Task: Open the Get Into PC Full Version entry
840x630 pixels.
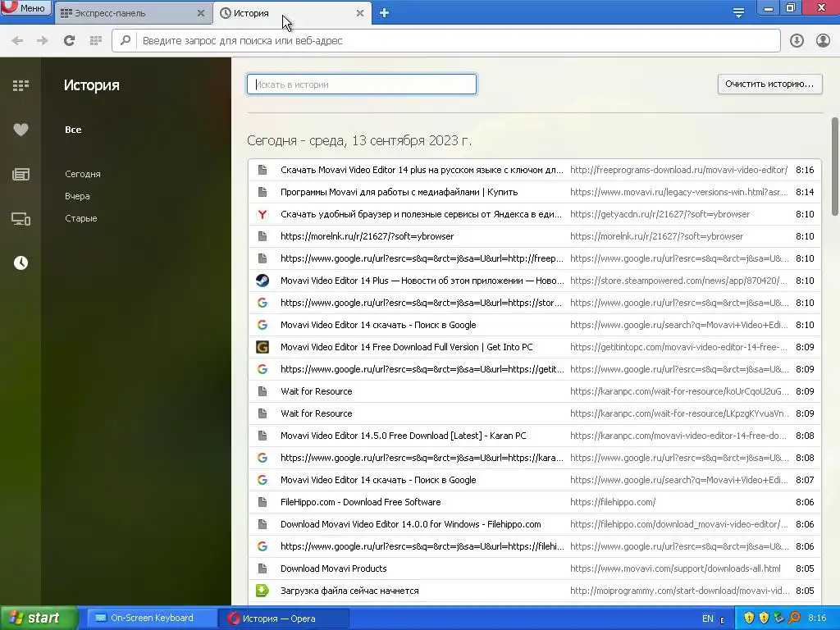Action: coord(407,347)
